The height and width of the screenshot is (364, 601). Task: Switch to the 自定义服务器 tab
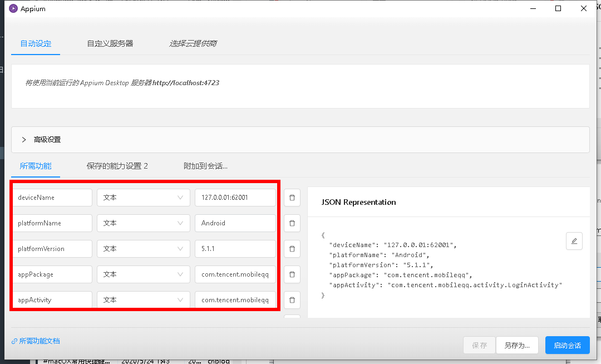click(x=110, y=43)
